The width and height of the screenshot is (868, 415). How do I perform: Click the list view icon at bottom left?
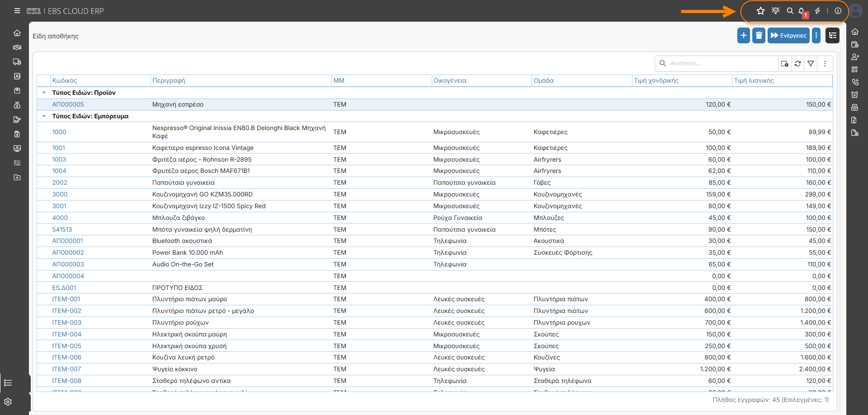tap(8, 383)
